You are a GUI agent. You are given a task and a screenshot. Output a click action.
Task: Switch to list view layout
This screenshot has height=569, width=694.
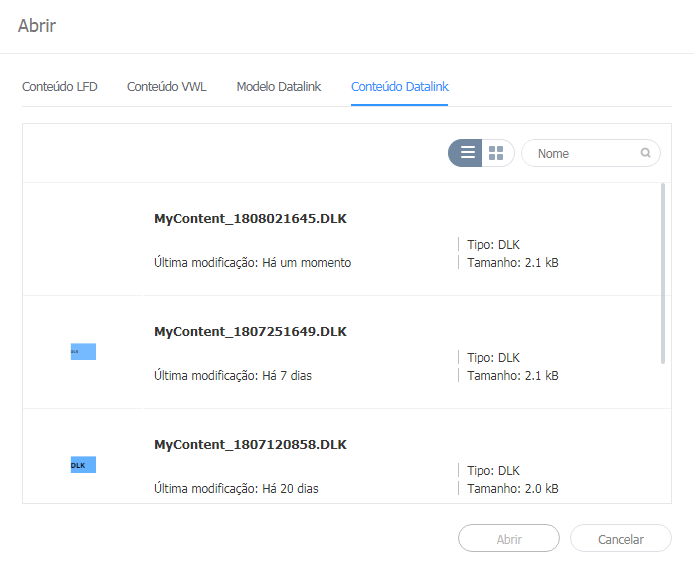pos(467,153)
